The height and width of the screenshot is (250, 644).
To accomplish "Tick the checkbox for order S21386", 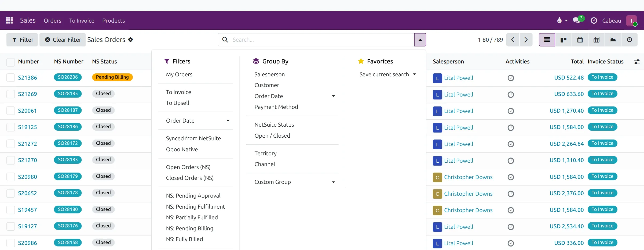I will [10, 78].
